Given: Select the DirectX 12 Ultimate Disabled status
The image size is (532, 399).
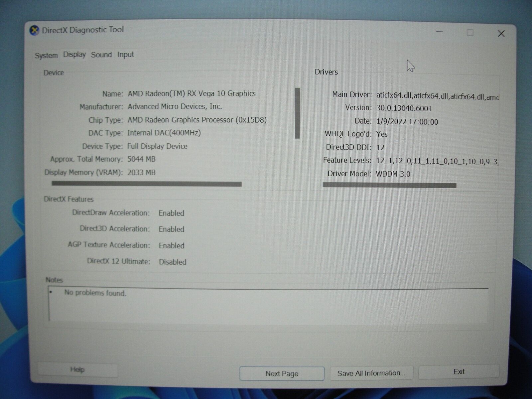Looking at the screenshot, I should coord(172,262).
